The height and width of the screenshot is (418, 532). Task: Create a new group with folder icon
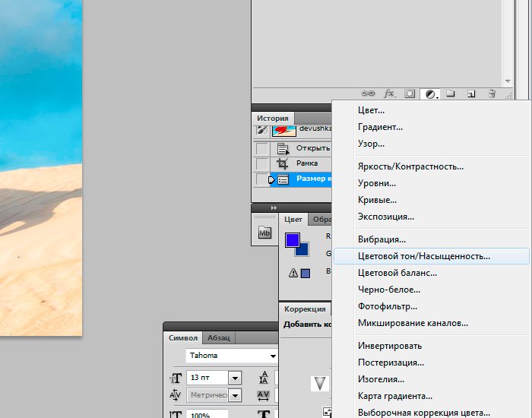[450, 93]
